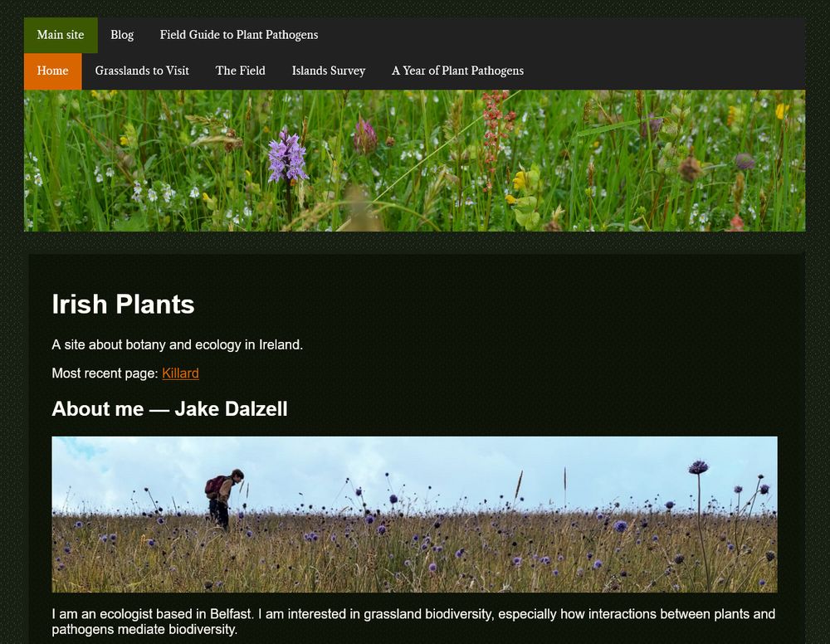This screenshot has width=830, height=644.
Task: Open the photo of Jake Dalzell
Action: coord(415,514)
